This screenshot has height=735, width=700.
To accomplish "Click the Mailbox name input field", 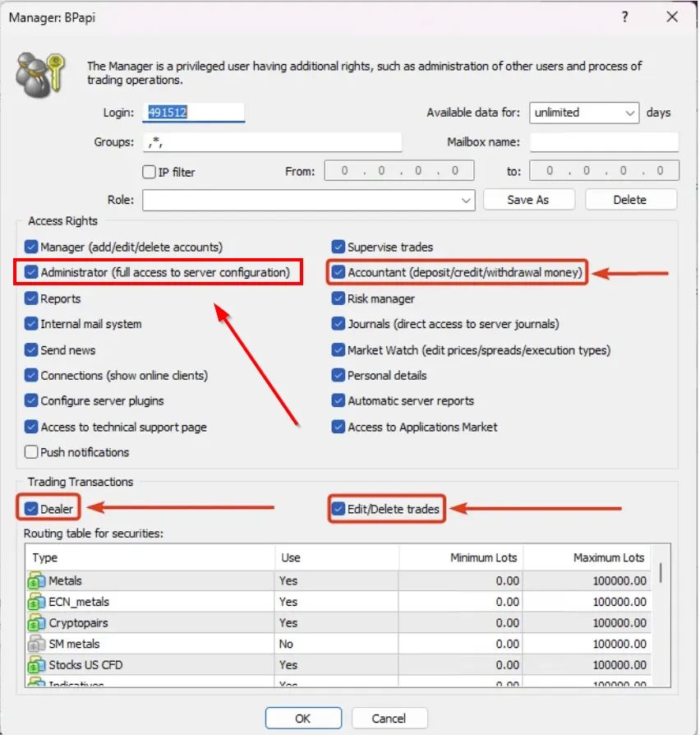I will pyautogui.click(x=604, y=142).
